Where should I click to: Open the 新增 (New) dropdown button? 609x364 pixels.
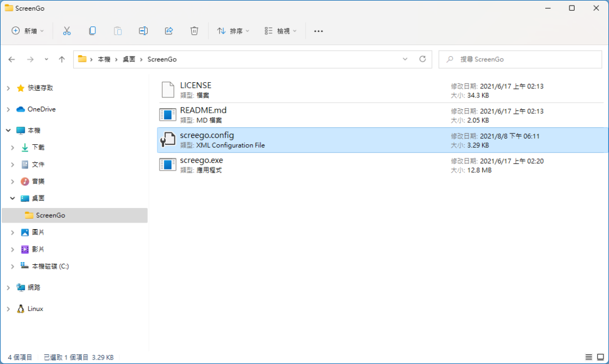click(x=28, y=31)
